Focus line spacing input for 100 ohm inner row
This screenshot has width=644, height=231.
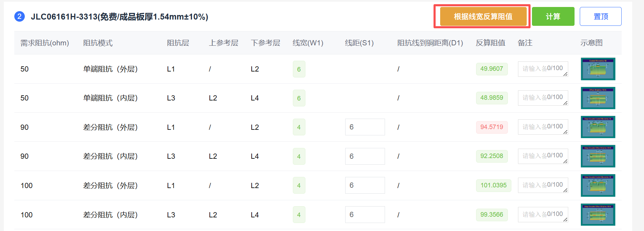pos(365,215)
